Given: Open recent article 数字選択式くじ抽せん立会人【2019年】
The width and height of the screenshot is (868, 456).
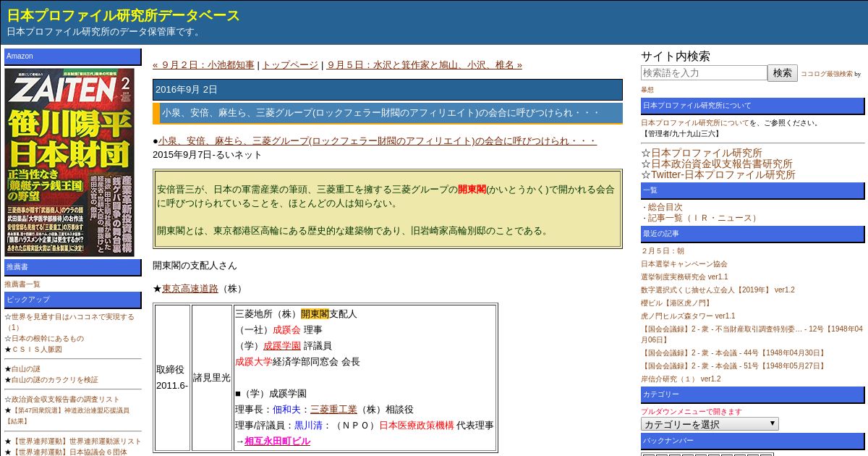Looking at the screenshot, I should pos(718,290).
